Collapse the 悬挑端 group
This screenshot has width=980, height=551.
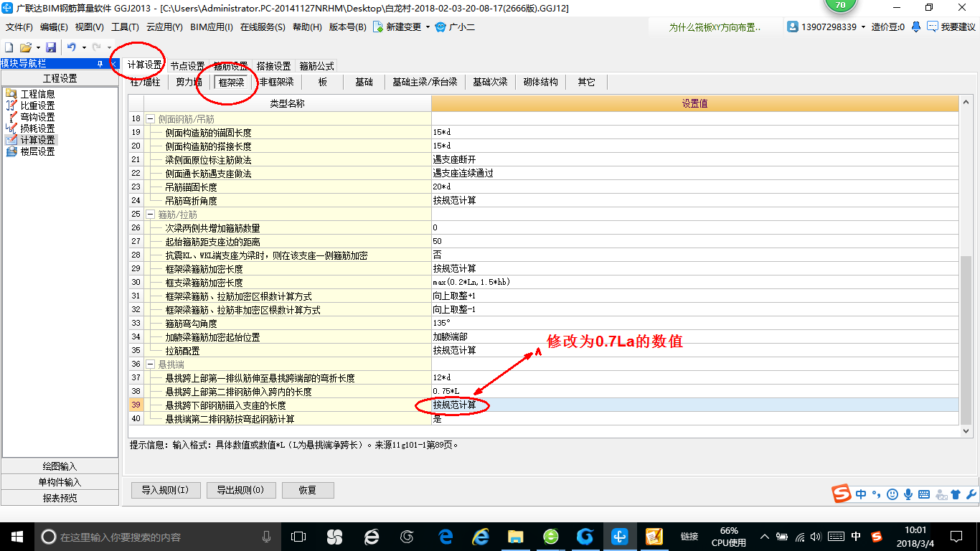pos(151,364)
